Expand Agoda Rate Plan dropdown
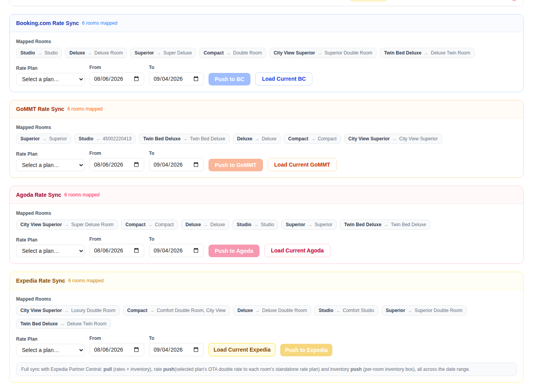 50,251
